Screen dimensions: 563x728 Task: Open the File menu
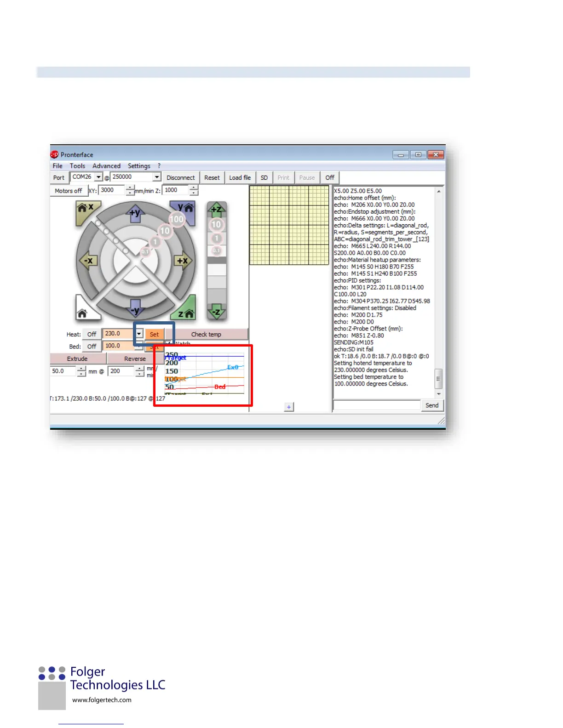(x=57, y=166)
